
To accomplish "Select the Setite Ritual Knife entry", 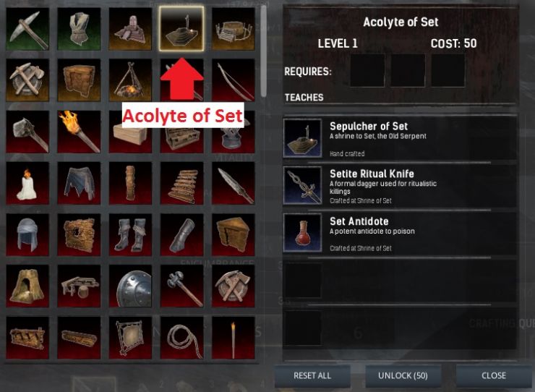I will click(400, 186).
